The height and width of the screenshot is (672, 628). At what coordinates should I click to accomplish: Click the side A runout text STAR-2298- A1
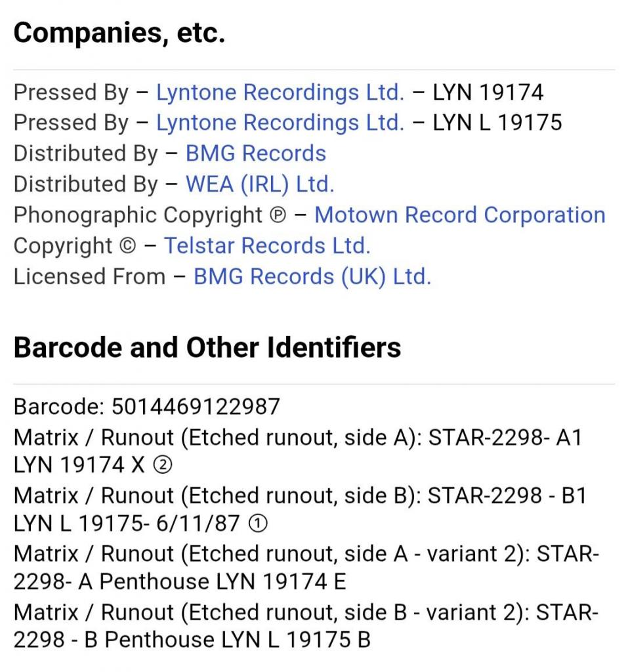click(x=505, y=437)
